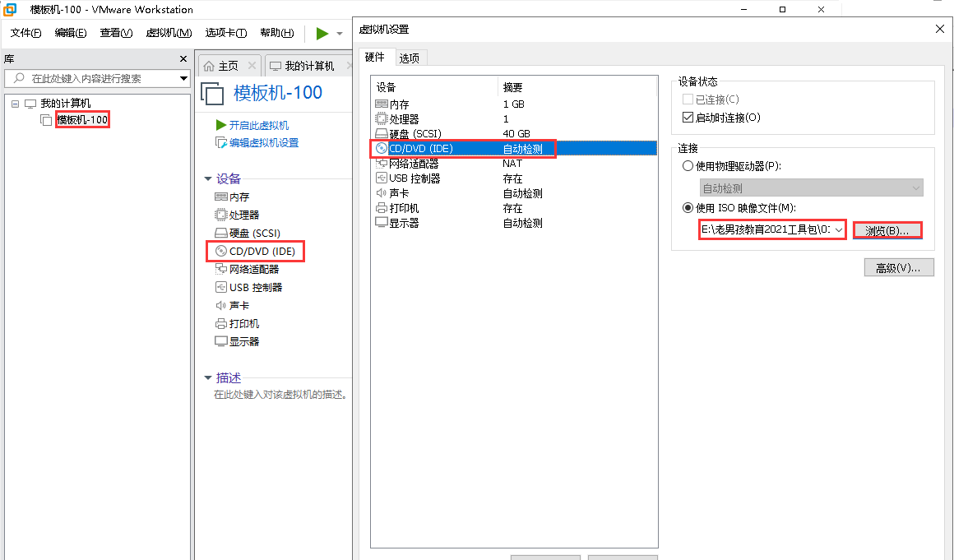Open the 虚拟机(M) menu
The height and width of the screenshot is (560, 954).
click(169, 33)
